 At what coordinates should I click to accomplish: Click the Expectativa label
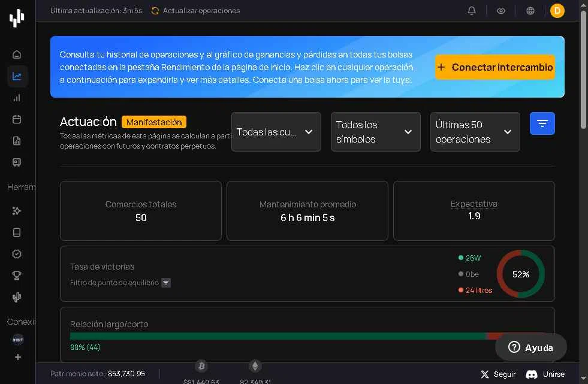474,204
